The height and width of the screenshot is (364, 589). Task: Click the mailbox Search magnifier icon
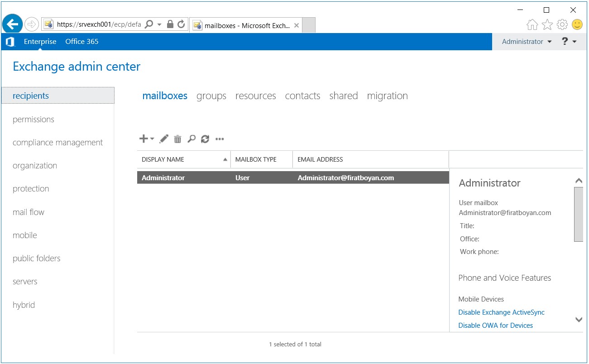coord(192,139)
